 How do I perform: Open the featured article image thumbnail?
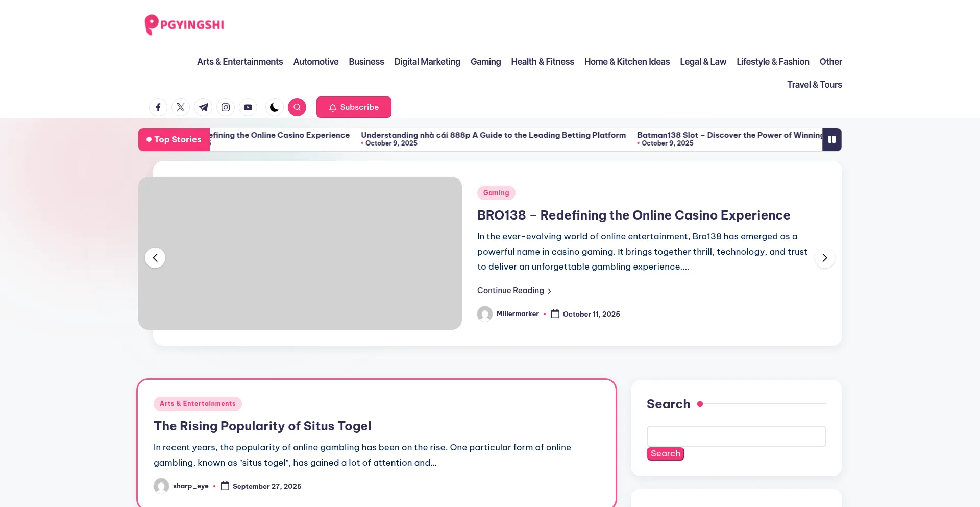tap(300, 253)
